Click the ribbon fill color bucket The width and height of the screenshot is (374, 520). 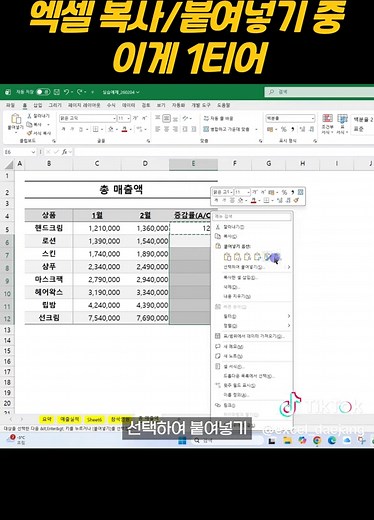point(111,129)
